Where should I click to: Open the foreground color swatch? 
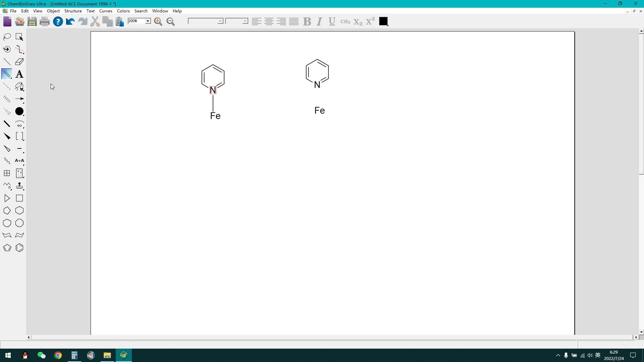[x=383, y=21]
